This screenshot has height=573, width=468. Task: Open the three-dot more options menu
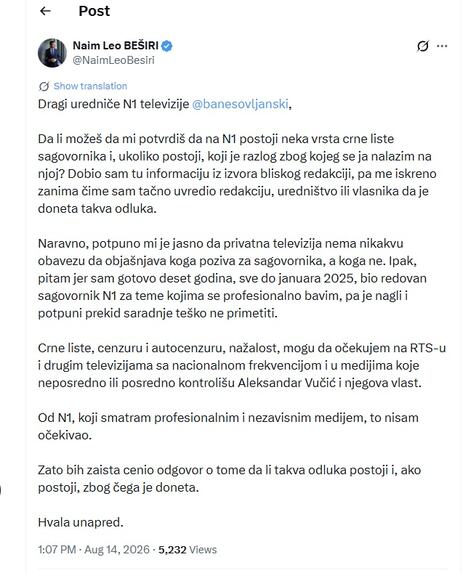click(x=442, y=46)
